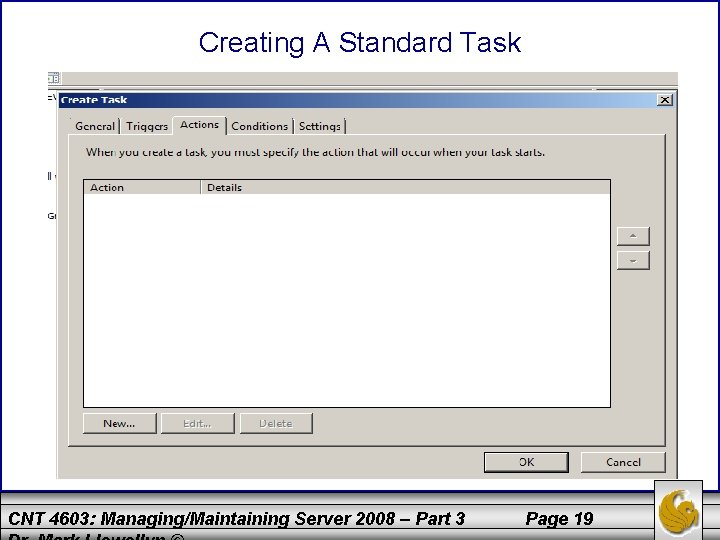Close the Create Task dialog with X
Screen dimensions: 720x540
(664, 100)
